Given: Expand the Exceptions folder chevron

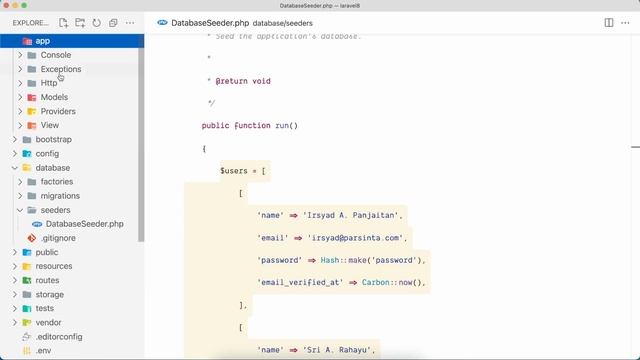Looking at the screenshot, I should [x=20, y=69].
